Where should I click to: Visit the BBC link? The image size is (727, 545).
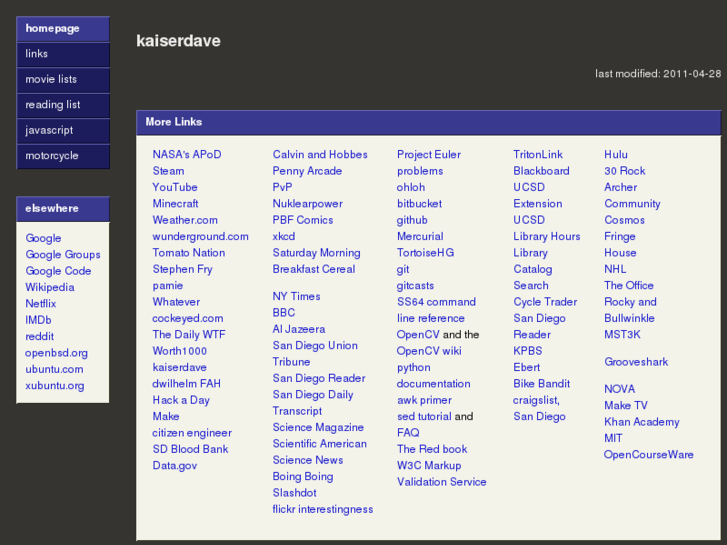(284, 313)
